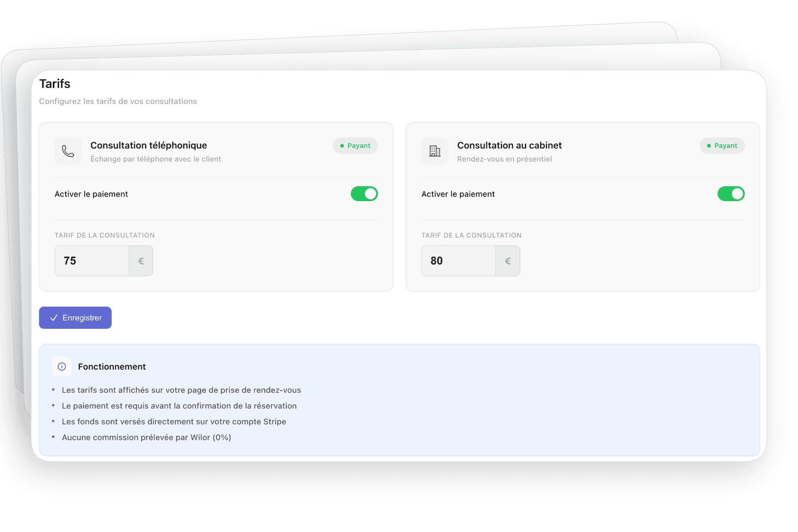Select the phone consultation price field showing 75
The height and width of the screenshot is (532, 798).
pyautogui.click(x=92, y=261)
